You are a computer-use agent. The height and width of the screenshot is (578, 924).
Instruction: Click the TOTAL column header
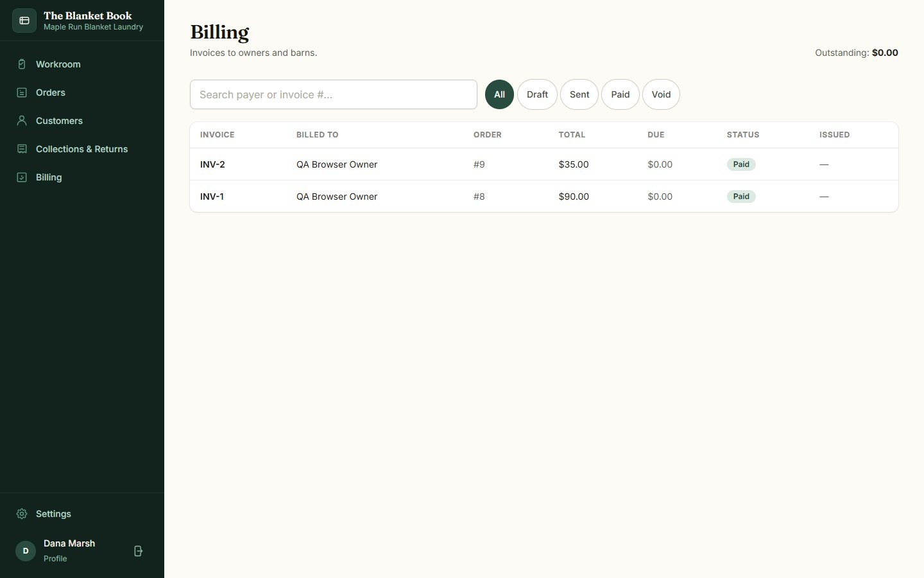pyautogui.click(x=572, y=135)
